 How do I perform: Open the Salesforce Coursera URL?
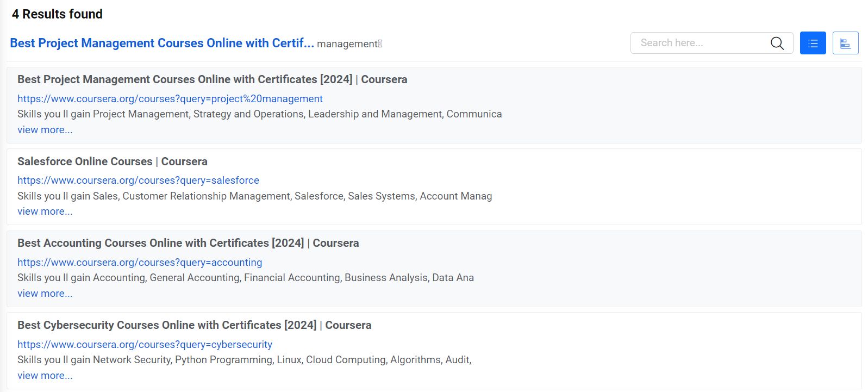click(x=138, y=180)
